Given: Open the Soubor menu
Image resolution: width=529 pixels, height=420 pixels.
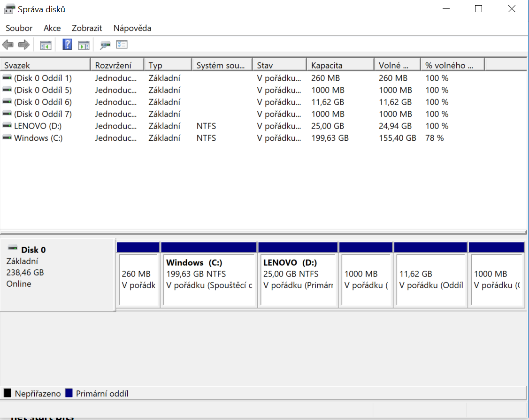Looking at the screenshot, I should (x=19, y=28).
